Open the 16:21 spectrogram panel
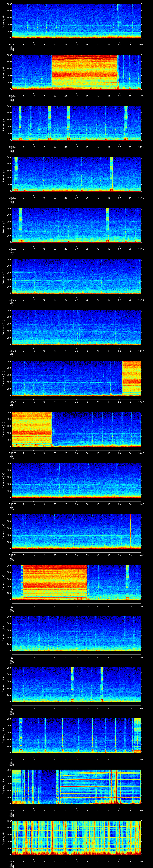The width and height of the screenshot is (153, 868). tap(76, 633)
